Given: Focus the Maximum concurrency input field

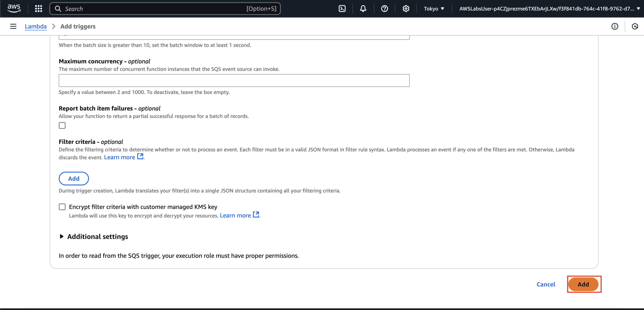Looking at the screenshot, I should click(234, 80).
